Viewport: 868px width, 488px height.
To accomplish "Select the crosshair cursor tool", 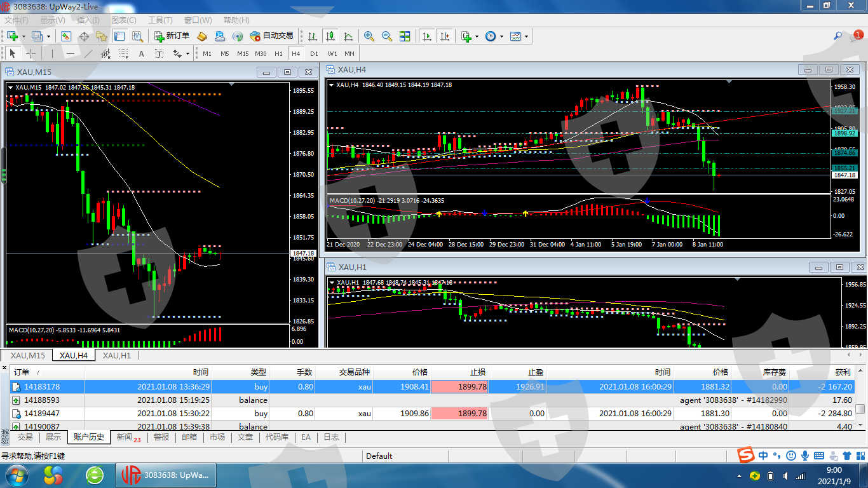I will 30,54.
